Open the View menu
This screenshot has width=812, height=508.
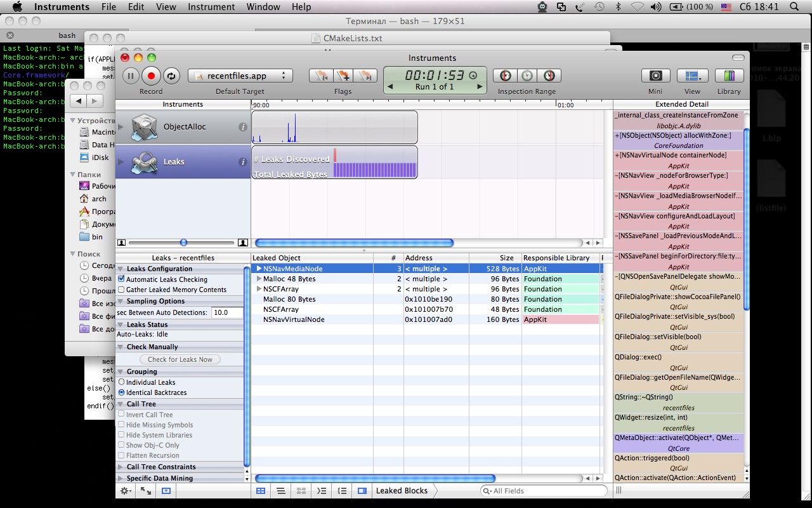[166, 7]
